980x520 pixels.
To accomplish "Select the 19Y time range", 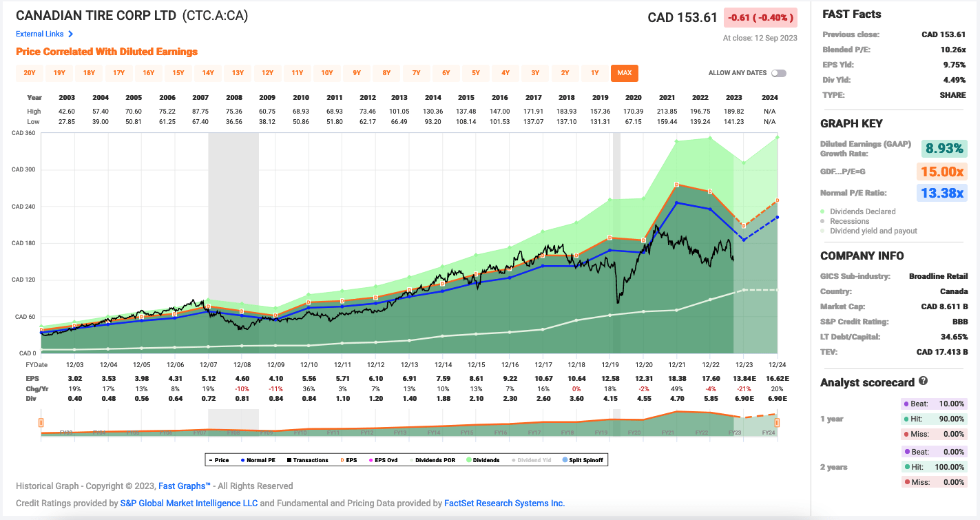I will pos(59,73).
